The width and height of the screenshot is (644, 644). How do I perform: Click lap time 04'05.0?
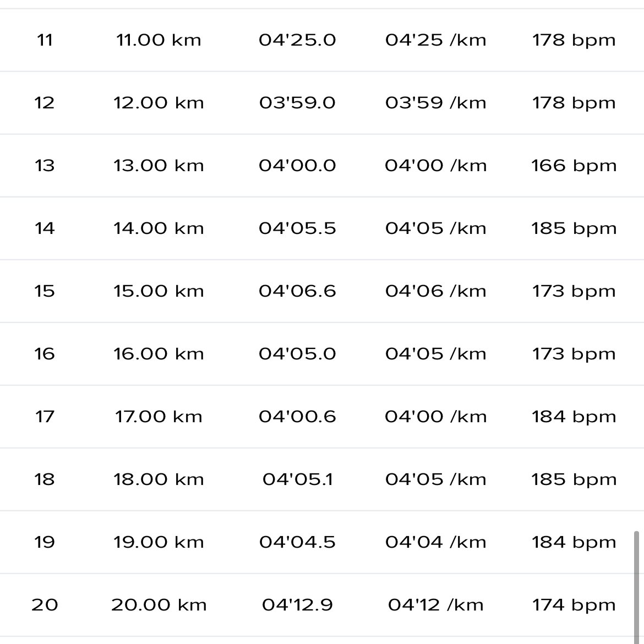297,354
